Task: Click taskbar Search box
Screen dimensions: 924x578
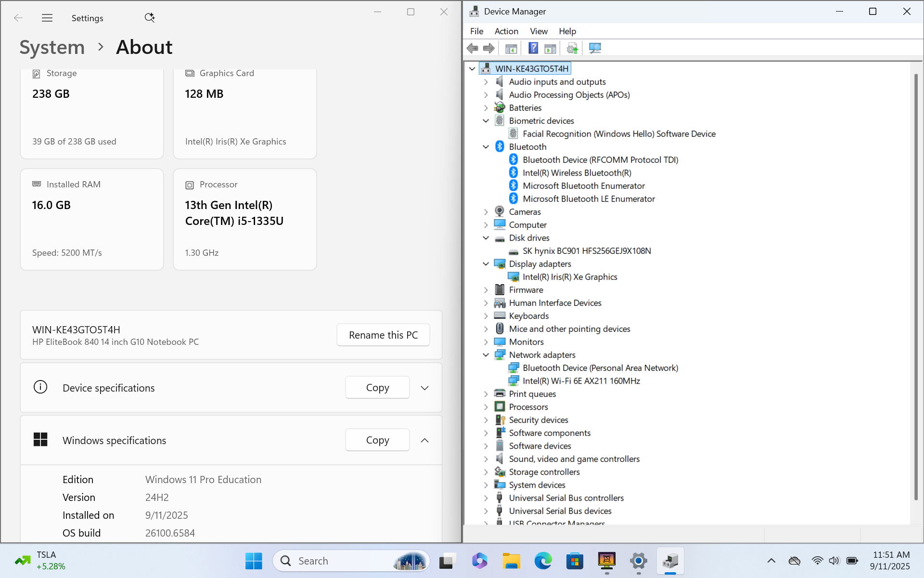Action: (351, 561)
